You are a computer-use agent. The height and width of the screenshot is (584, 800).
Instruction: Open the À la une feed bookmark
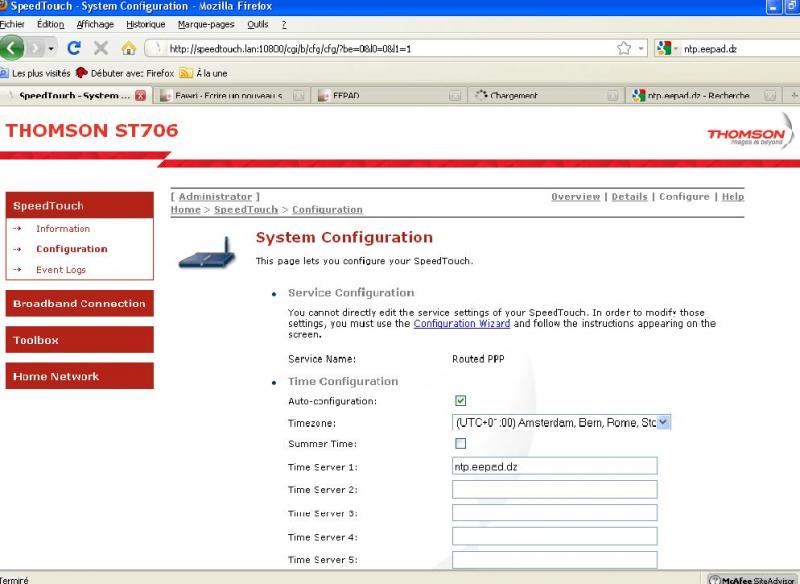204,73
